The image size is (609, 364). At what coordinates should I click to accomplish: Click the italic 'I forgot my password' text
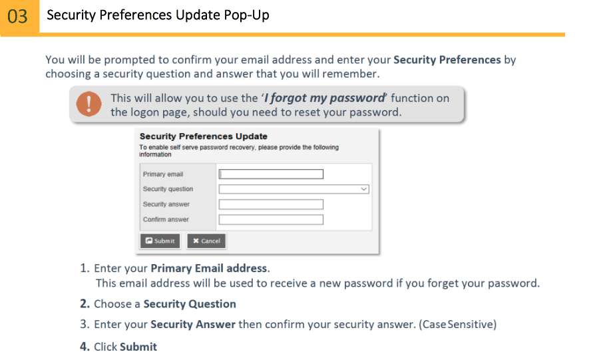(x=325, y=98)
